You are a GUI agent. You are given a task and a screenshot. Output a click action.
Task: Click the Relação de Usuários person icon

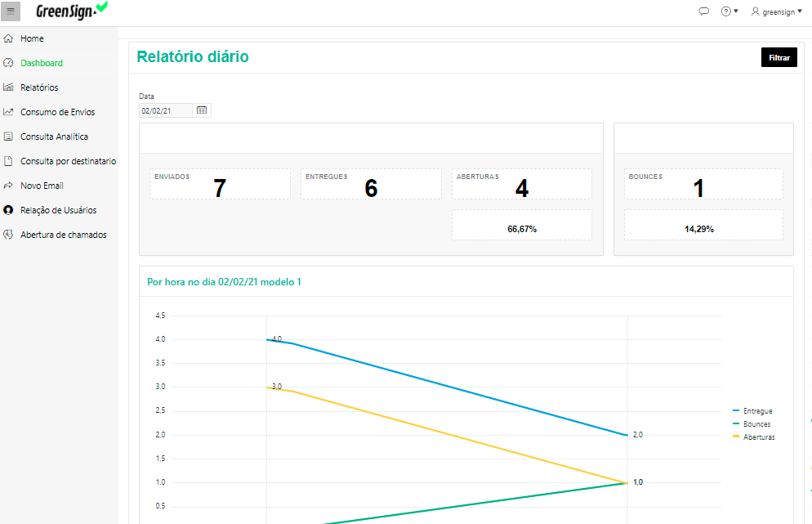click(x=8, y=210)
